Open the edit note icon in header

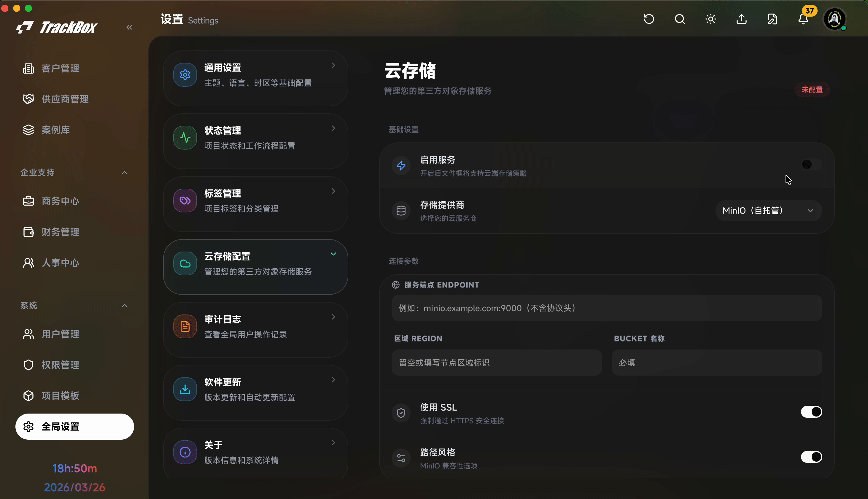772,19
